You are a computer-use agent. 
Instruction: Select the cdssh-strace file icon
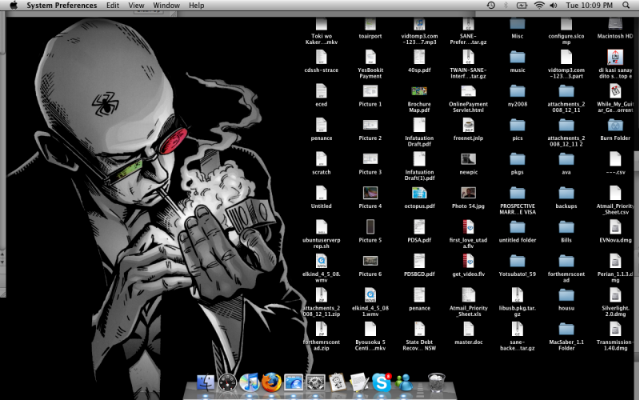point(321,57)
